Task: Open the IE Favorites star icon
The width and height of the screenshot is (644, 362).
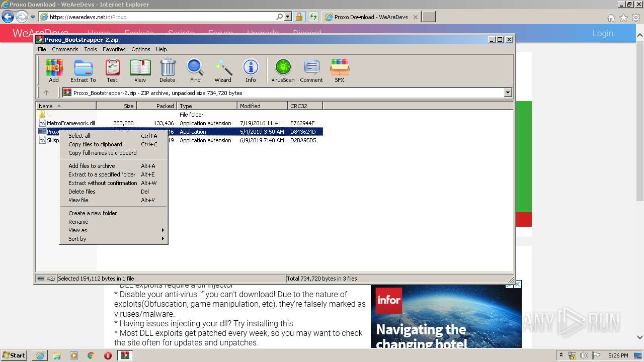Action: [x=623, y=18]
